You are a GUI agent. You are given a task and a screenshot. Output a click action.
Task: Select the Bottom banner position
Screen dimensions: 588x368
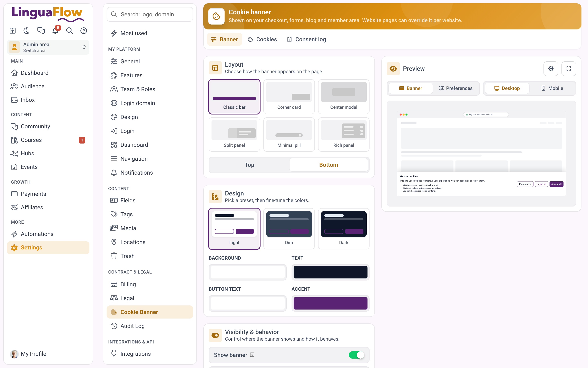(x=329, y=165)
